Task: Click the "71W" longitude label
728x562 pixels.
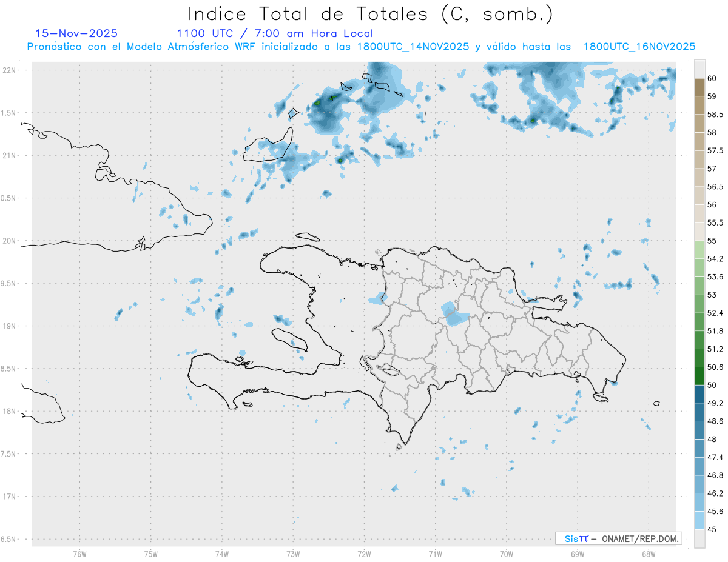Action: coord(435,554)
